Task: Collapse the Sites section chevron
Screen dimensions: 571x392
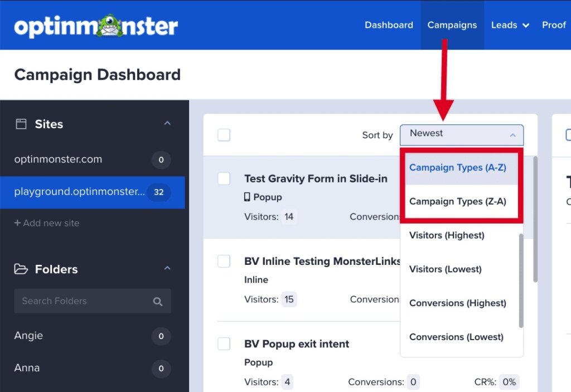Action: (167, 124)
